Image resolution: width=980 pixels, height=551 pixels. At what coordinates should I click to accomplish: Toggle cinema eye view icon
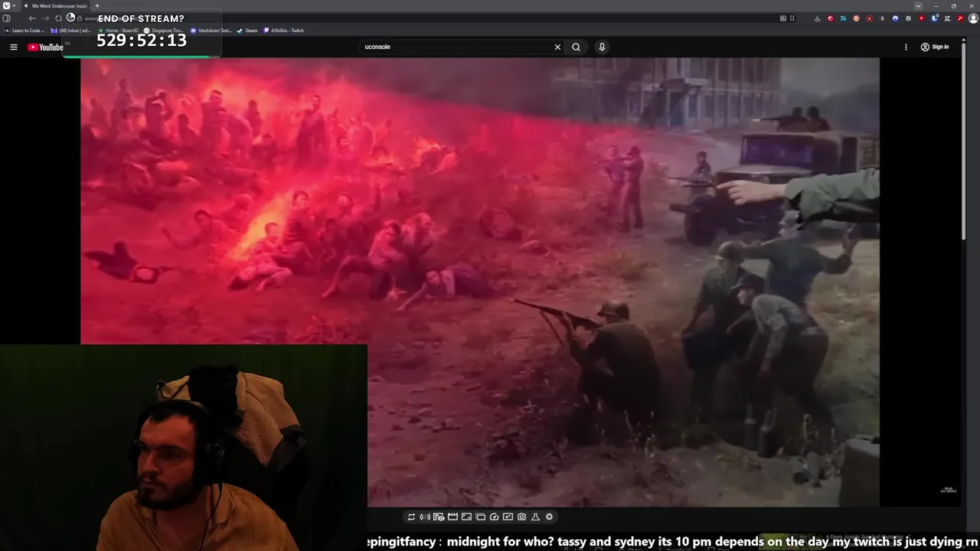439,517
